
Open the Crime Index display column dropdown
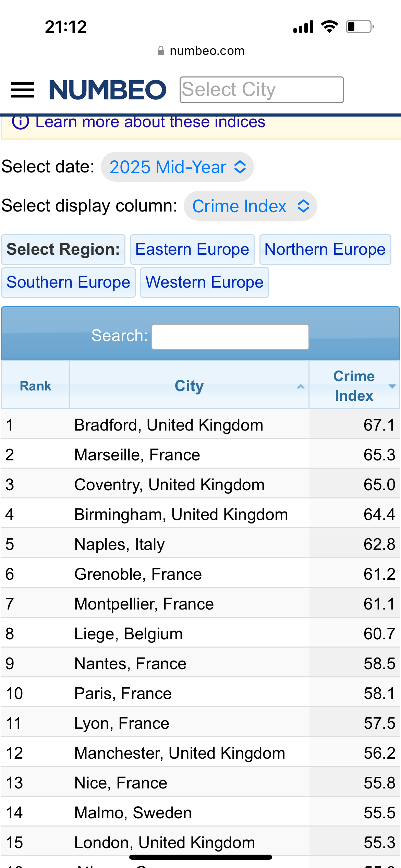click(x=250, y=206)
